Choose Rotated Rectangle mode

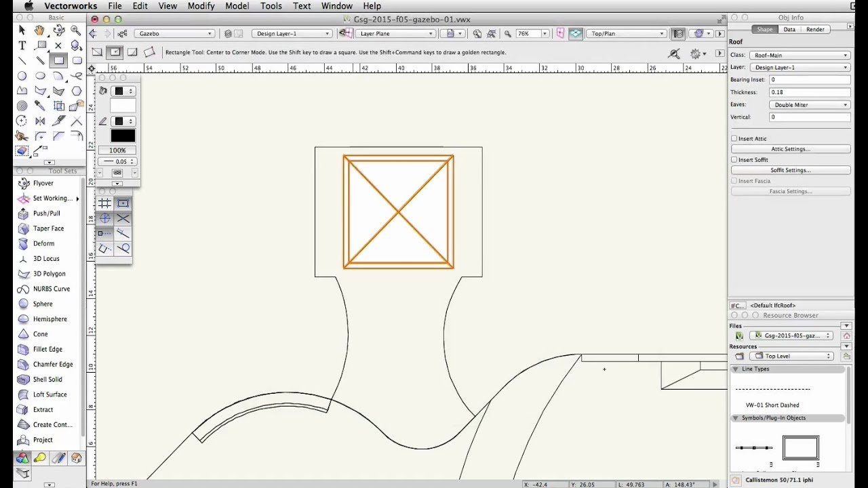149,52
